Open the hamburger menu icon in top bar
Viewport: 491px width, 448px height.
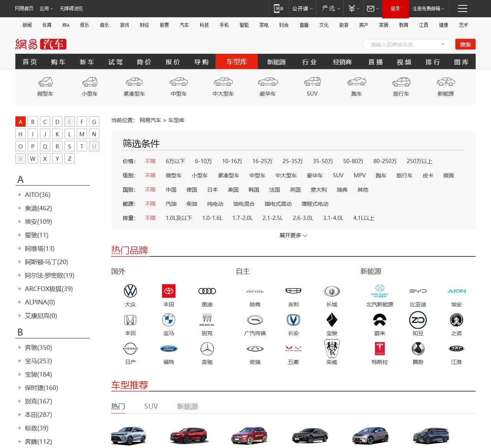[463, 8]
